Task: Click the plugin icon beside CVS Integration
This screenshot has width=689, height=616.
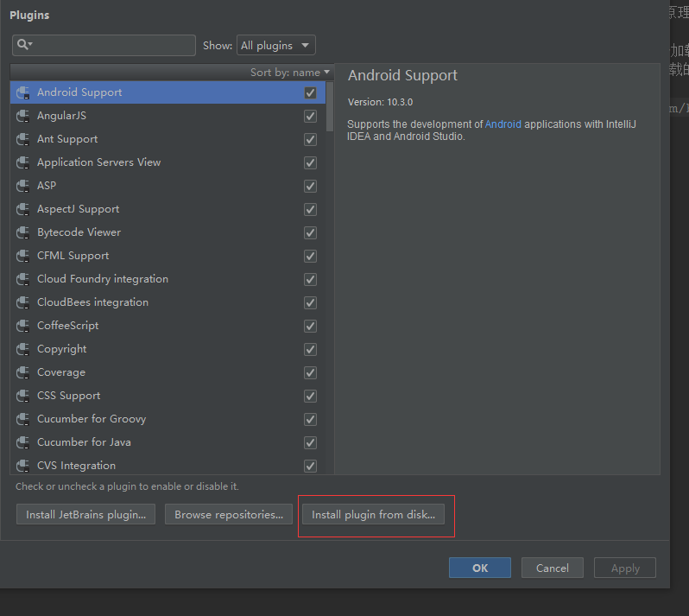Action: 22,466
